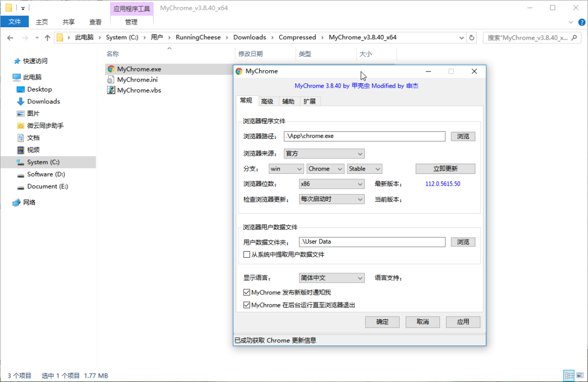The width and height of the screenshot is (588, 382).
Task: Open the win branch dropdown
Action: pyautogui.click(x=286, y=169)
